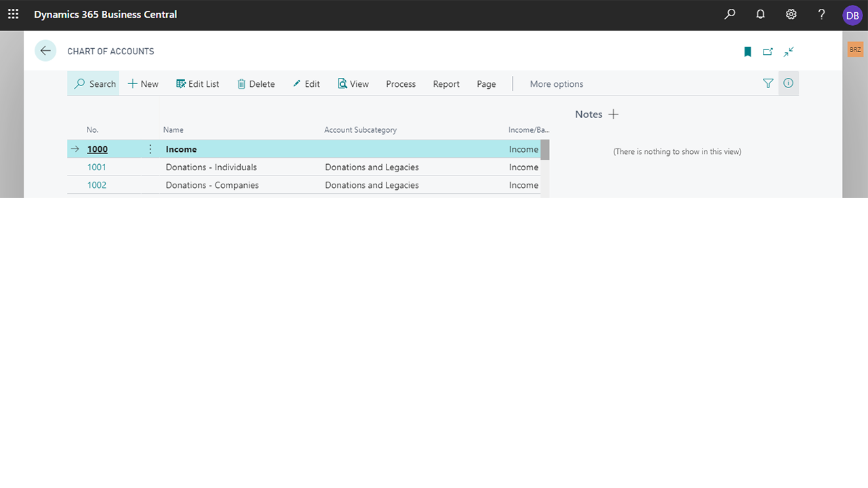Open the settings gear
868x488 pixels.
click(x=791, y=14)
